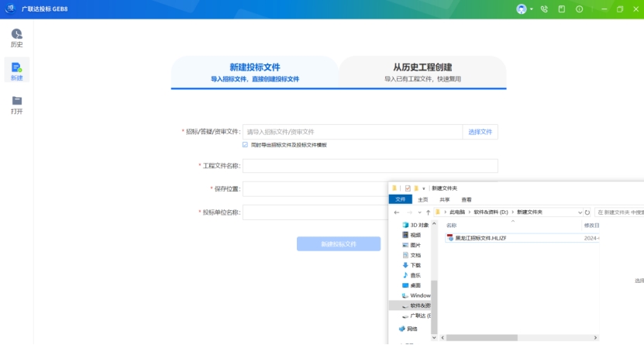644x345 pixels.
Task: Uncheck 同时导出招标文件及投标文件模板 checkbox
Action: [245, 145]
